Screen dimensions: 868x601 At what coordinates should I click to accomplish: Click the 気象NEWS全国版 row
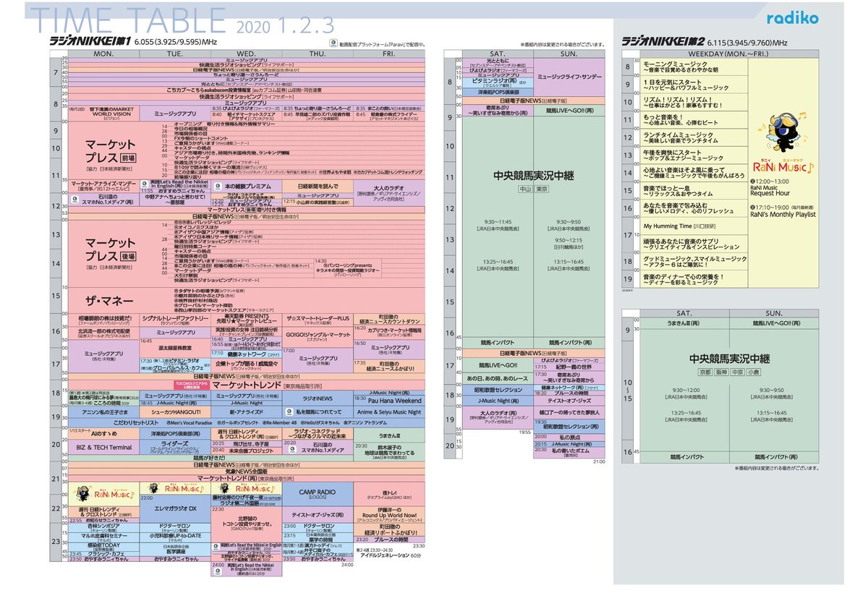(245, 471)
